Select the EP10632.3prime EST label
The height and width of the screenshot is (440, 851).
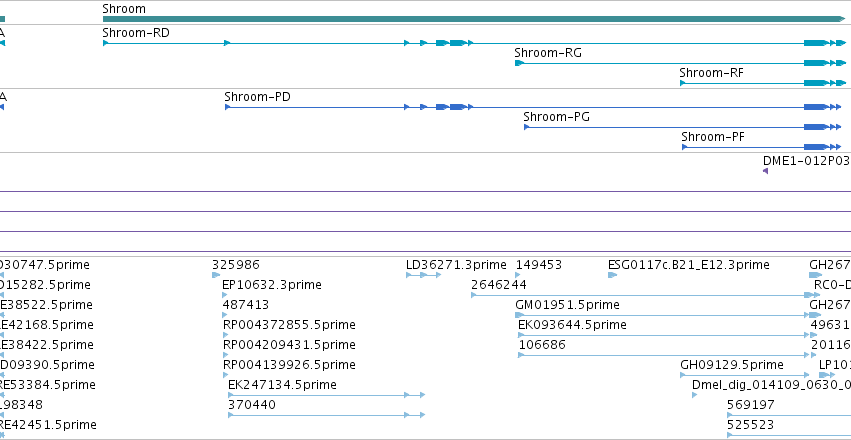pos(272,285)
